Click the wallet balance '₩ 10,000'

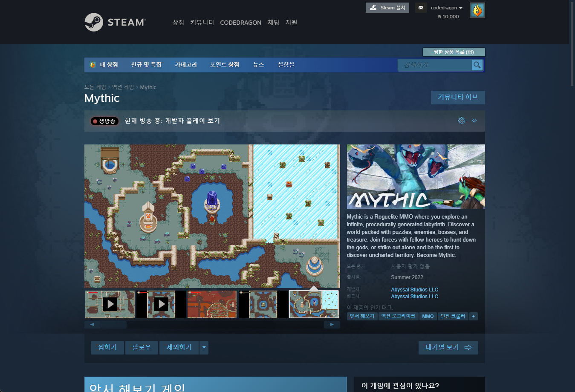point(448,17)
